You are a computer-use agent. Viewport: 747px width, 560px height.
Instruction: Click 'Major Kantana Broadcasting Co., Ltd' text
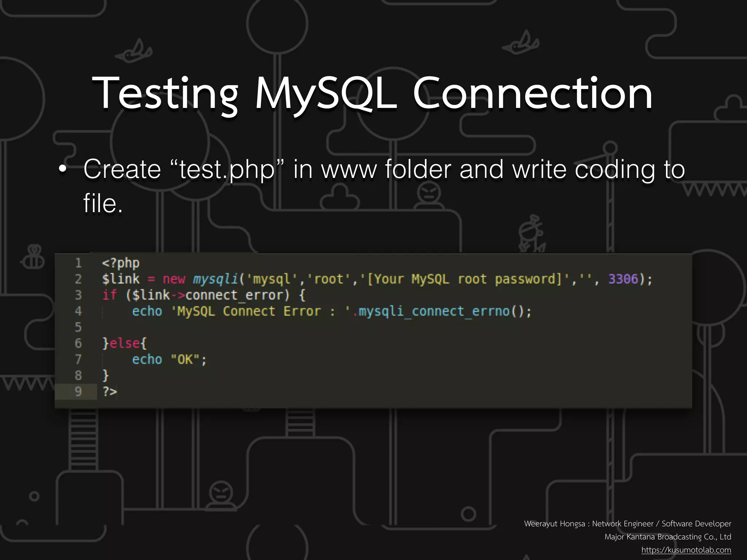point(668,537)
